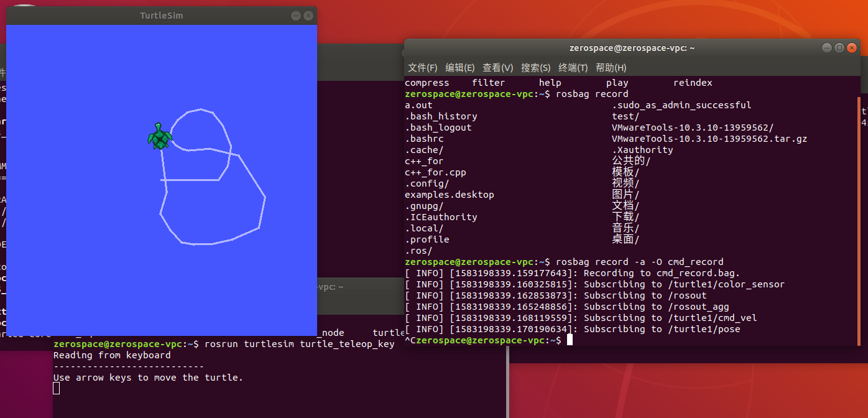Click the zerospace@zerospace-vpc terminal title bar

[x=632, y=48]
